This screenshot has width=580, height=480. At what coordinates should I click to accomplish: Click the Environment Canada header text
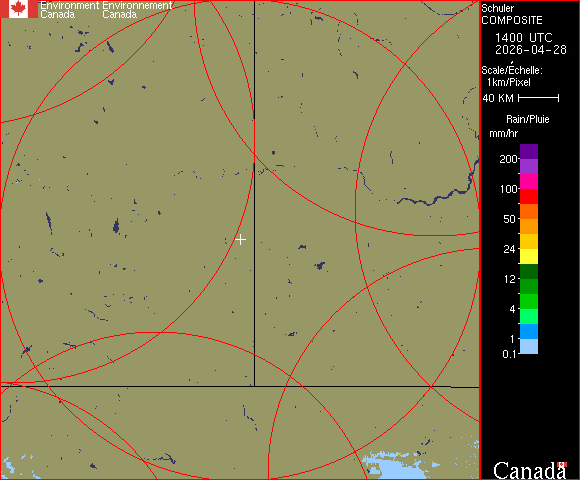[x=70, y=10]
